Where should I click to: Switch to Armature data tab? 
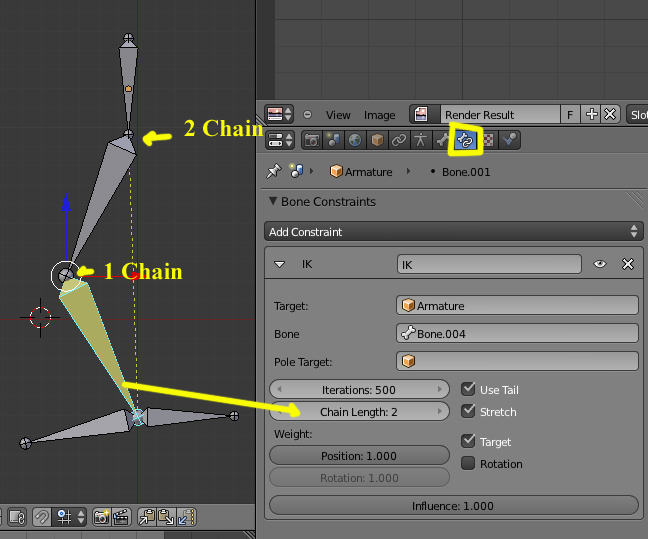420,140
